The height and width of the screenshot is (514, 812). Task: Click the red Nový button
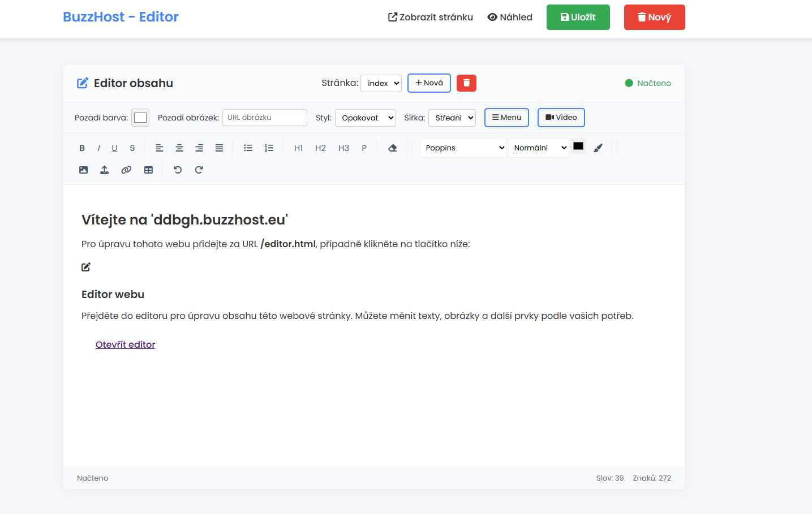(655, 17)
